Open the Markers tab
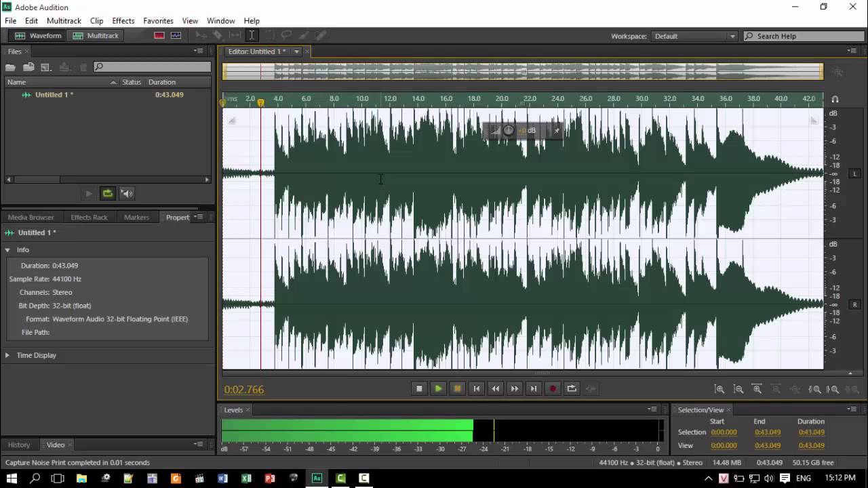The image size is (868, 488). (x=136, y=217)
